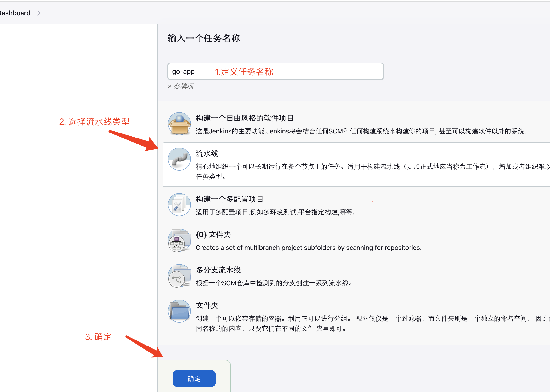Select 构建一个自由风格的软件项目 title
The height and width of the screenshot is (392, 550).
245,118
